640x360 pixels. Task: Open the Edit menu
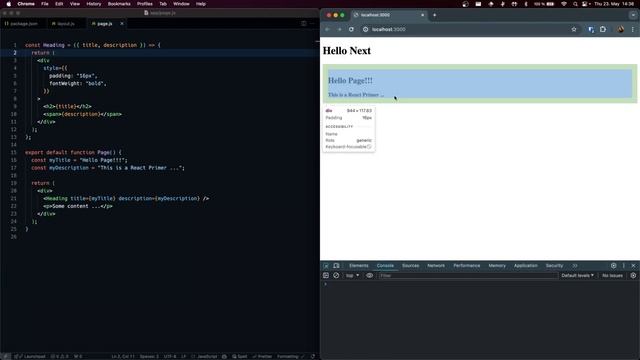(59, 4)
